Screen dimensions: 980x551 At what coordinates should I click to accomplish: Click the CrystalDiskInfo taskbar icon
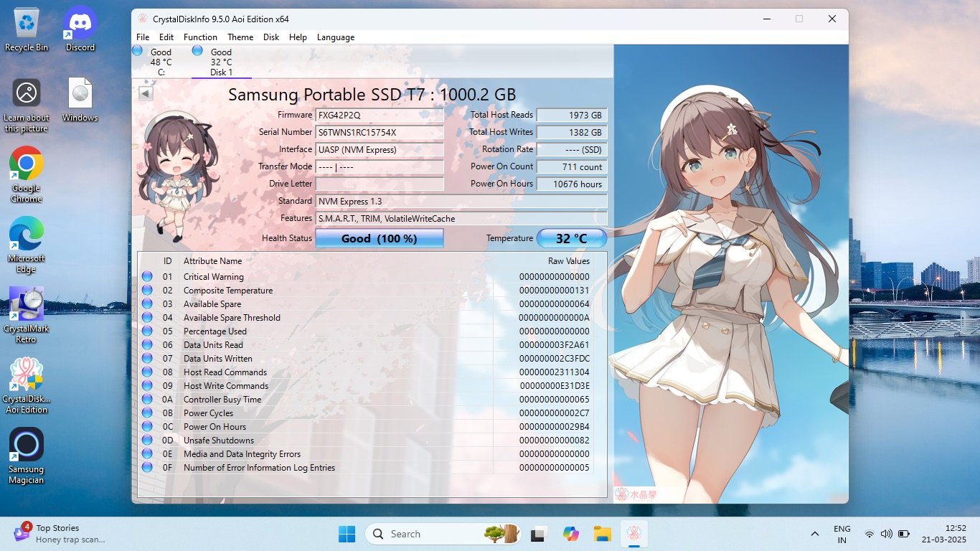point(633,534)
